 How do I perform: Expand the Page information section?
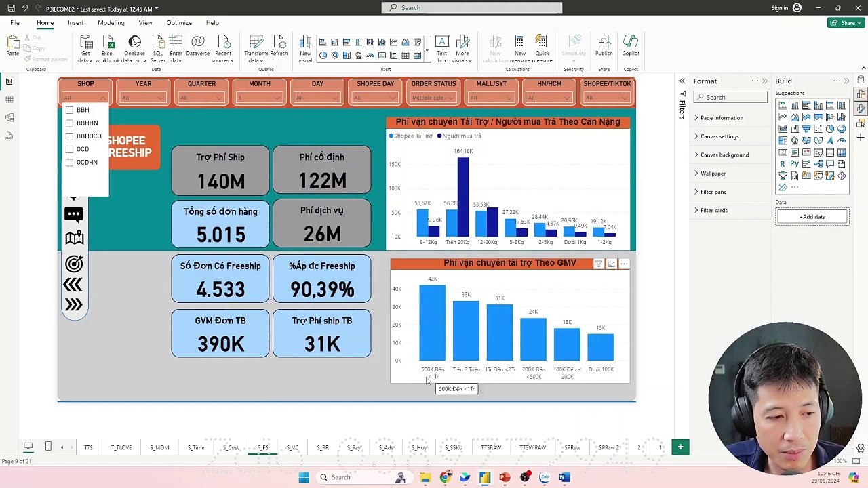722,118
